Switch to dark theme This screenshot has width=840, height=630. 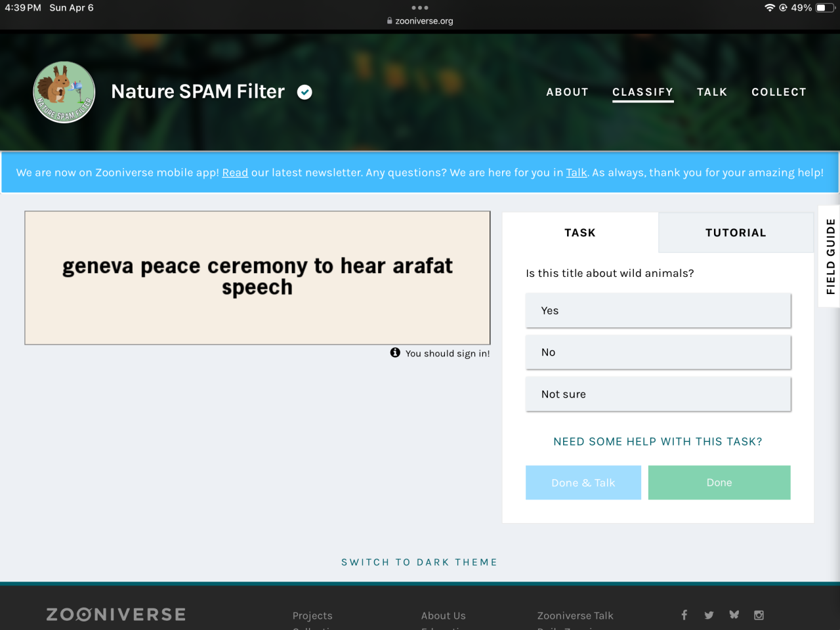tap(419, 562)
